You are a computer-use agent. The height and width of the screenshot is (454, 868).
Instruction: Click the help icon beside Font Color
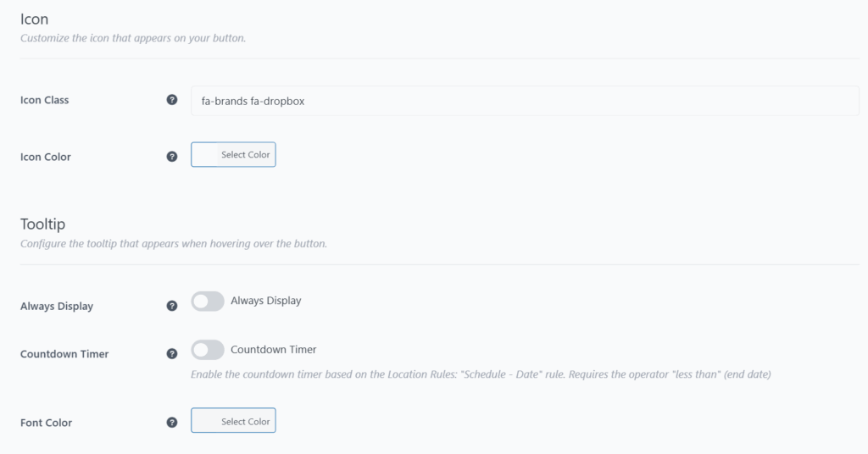[172, 423]
